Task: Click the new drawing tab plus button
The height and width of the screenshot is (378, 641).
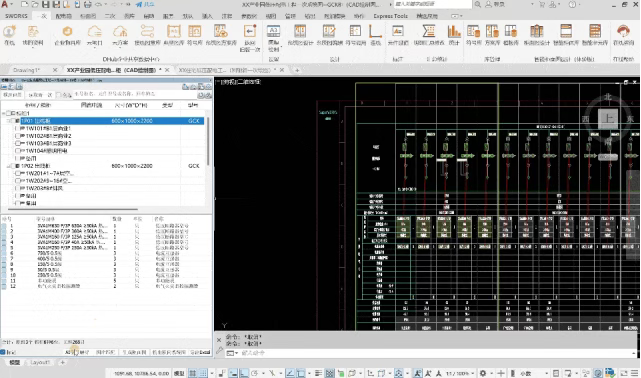Action: [x=297, y=70]
